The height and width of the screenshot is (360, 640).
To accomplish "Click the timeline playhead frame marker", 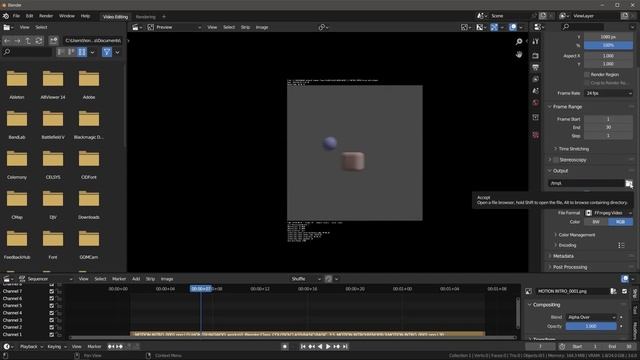I will click(x=201, y=289).
